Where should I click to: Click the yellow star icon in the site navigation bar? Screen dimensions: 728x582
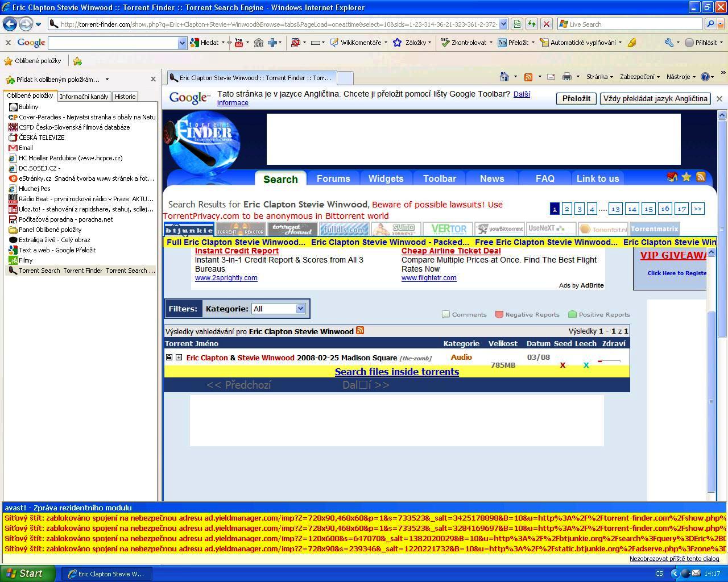click(686, 177)
